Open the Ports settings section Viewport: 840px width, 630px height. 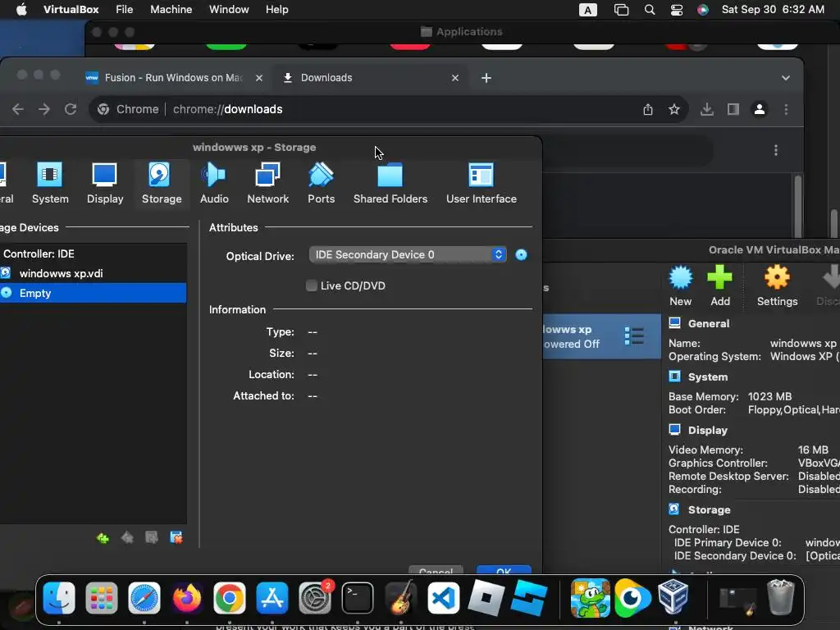pyautogui.click(x=321, y=183)
